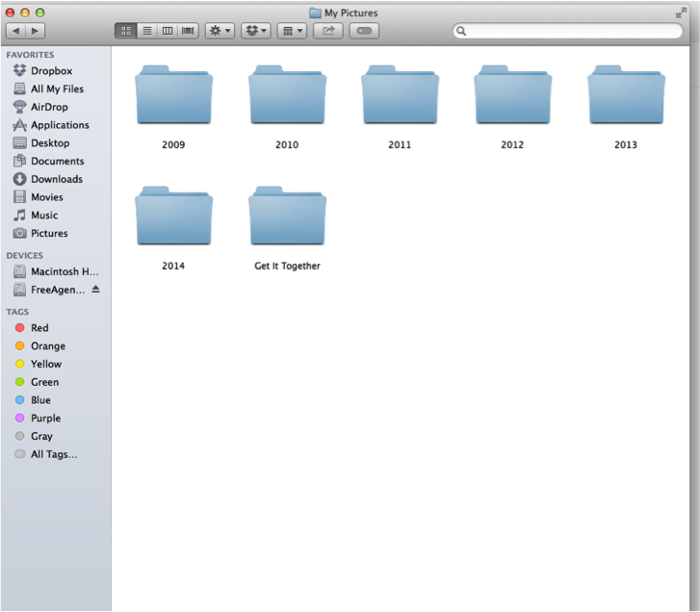Go forward with the right arrow button
This screenshot has height=612, width=700.
click(x=36, y=31)
